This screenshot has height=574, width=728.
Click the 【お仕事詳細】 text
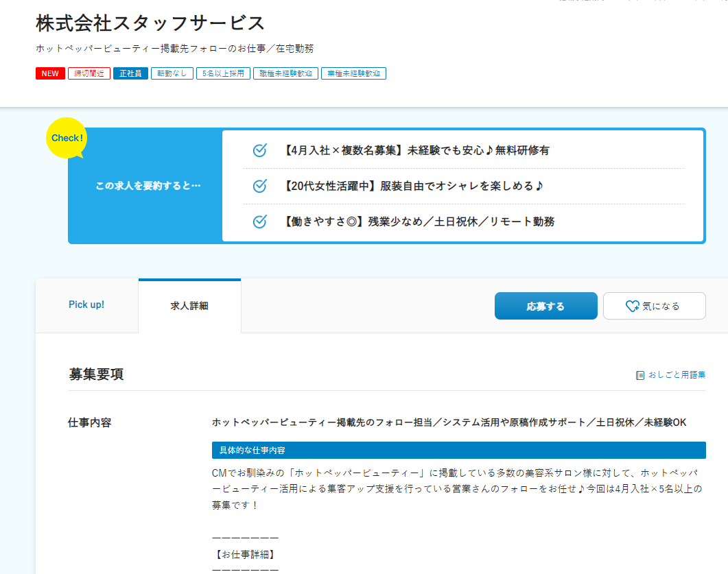(245, 554)
